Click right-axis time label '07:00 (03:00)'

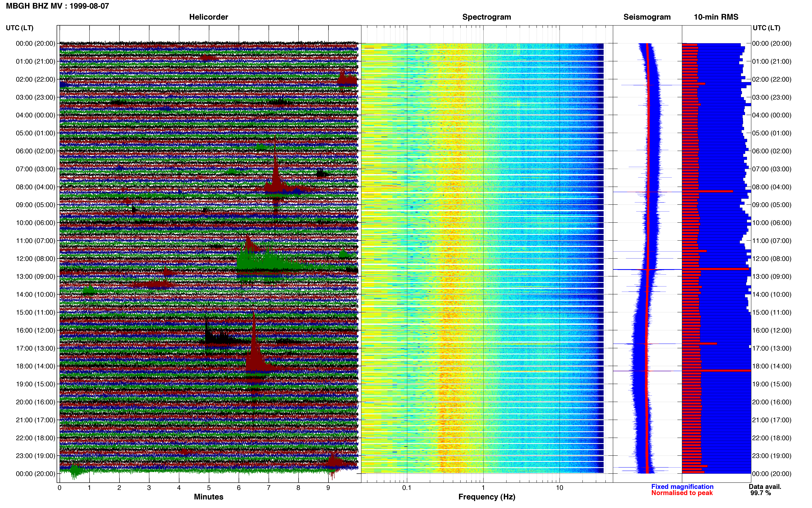pos(772,169)
